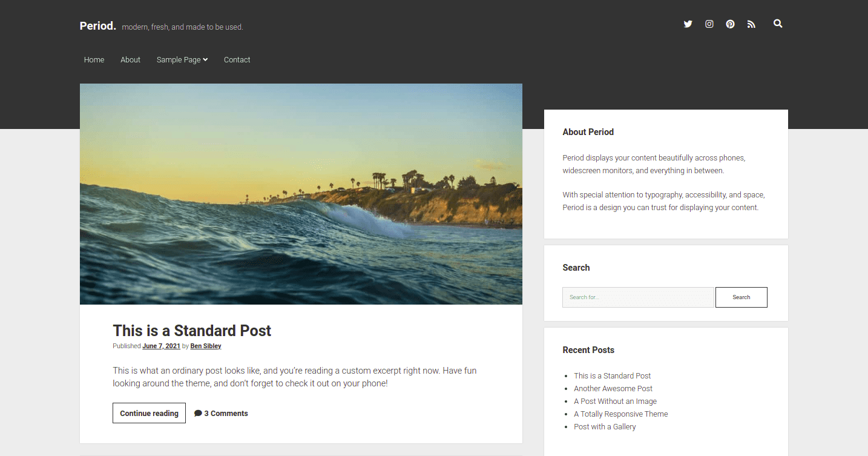Click the 'About Period' widget heading
This screenshot has height=456, width=868.
click(588, 132)
